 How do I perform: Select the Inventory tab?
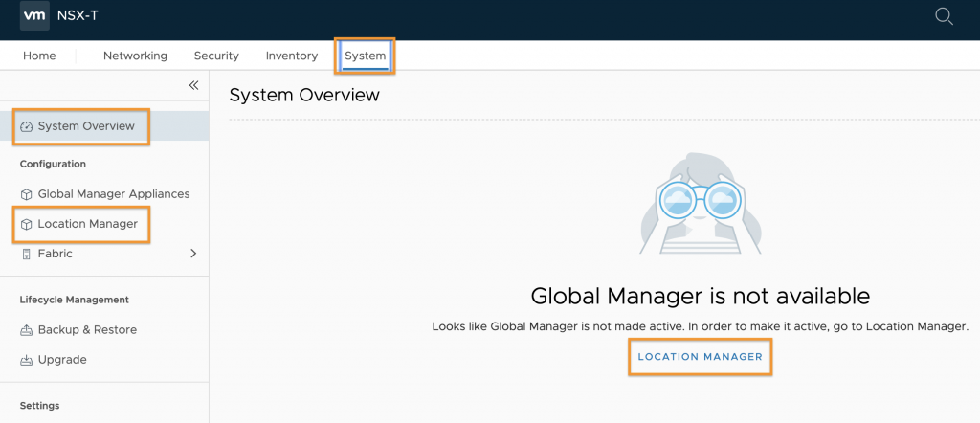tap(292, 56)
